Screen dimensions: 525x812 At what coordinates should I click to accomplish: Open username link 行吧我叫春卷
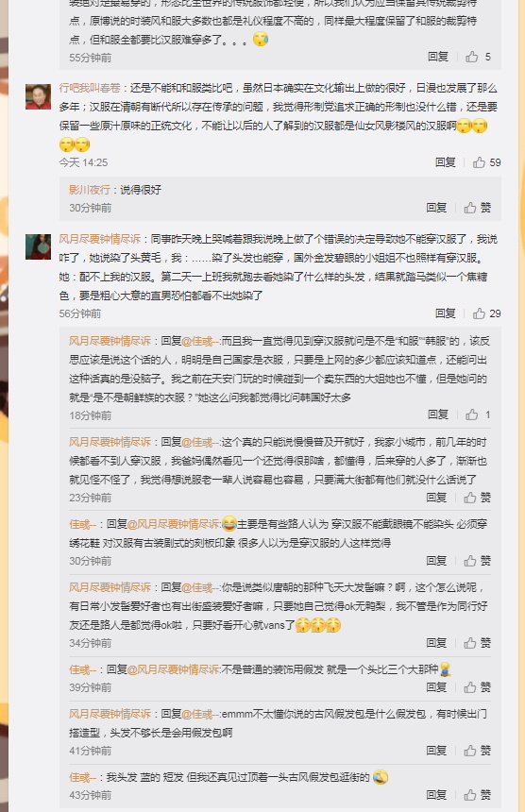(x=90, y=88)
